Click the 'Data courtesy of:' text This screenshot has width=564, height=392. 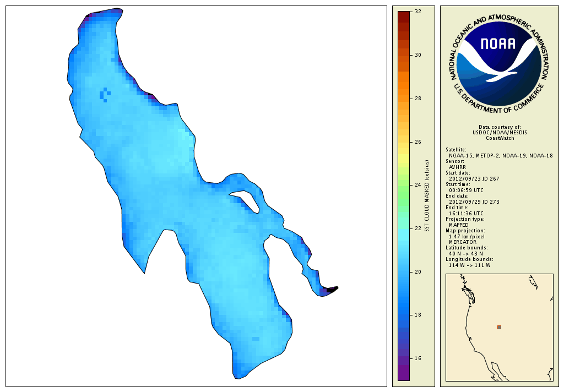pyautogui.click(x=500, y=127)
